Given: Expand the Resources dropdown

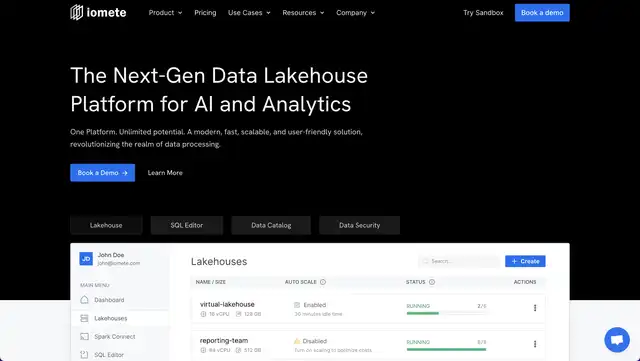Looking at the screenshot, I should 303,13.
